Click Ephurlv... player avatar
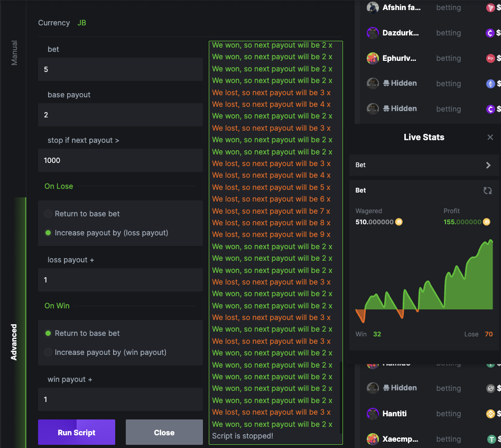This screenshot has height=448, width=501. [x=373, y=58]
